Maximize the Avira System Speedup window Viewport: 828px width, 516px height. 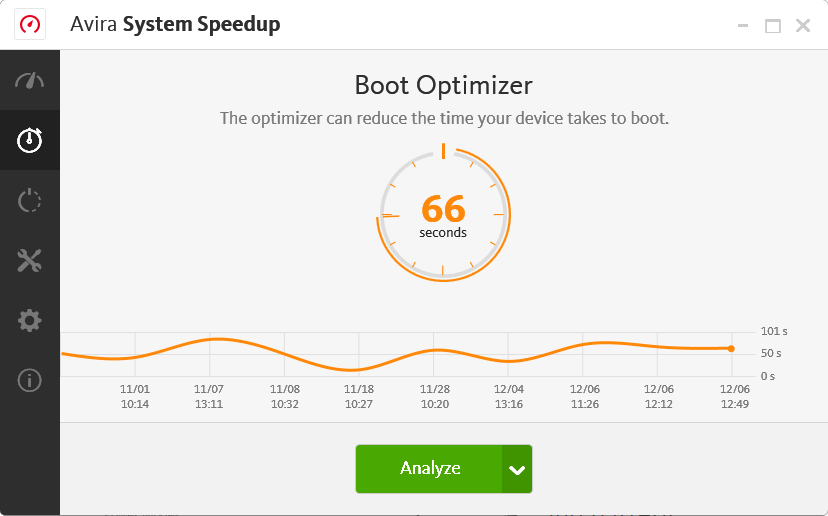click(773, 26)
